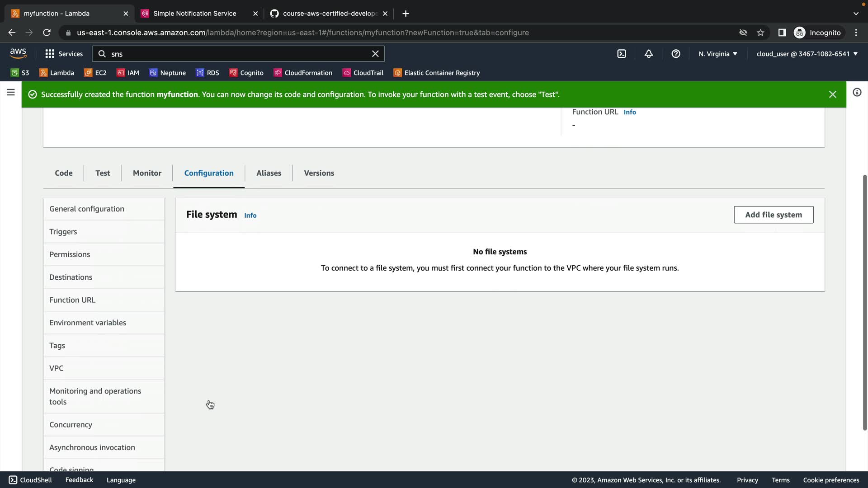This screenshot has width=868, height=488.
Task: Open the CloudShell icon in top navbar
Action: (x=622, y=54)
